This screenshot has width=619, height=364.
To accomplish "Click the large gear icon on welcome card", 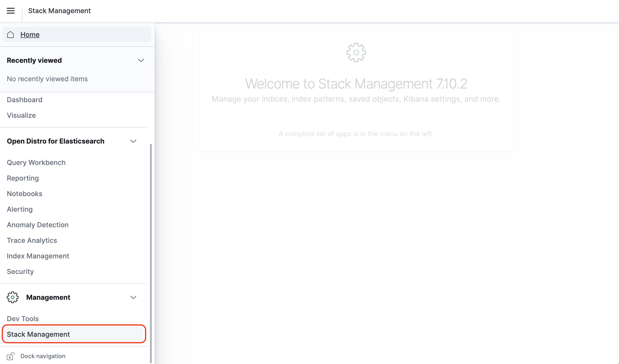I will coord(356,53).
